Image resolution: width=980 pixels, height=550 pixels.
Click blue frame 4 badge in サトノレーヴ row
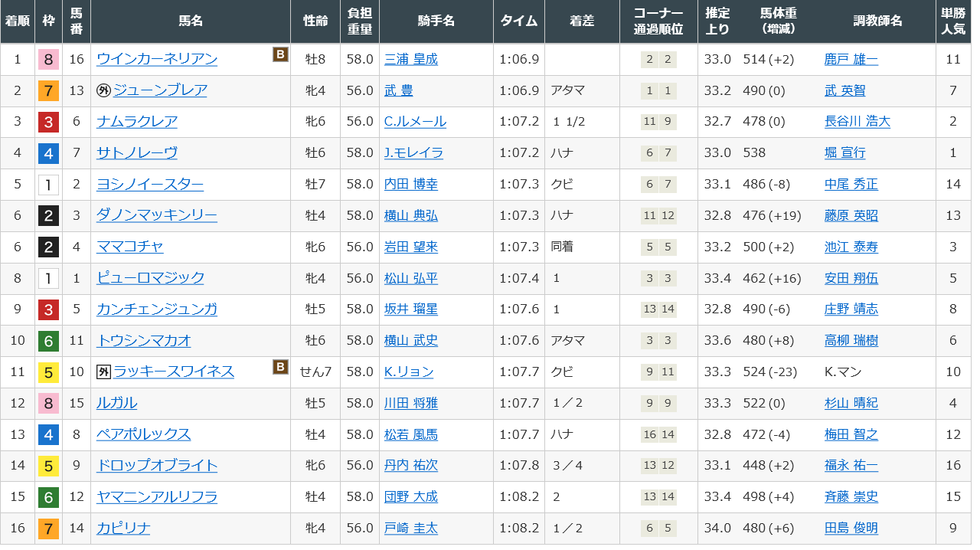tap(48, 153)
